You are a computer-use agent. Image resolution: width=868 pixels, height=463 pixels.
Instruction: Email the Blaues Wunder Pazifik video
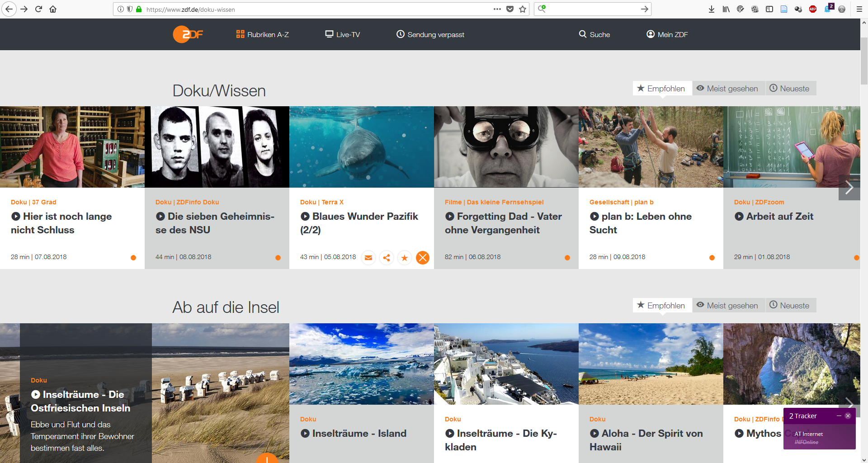tap(368, 258)
